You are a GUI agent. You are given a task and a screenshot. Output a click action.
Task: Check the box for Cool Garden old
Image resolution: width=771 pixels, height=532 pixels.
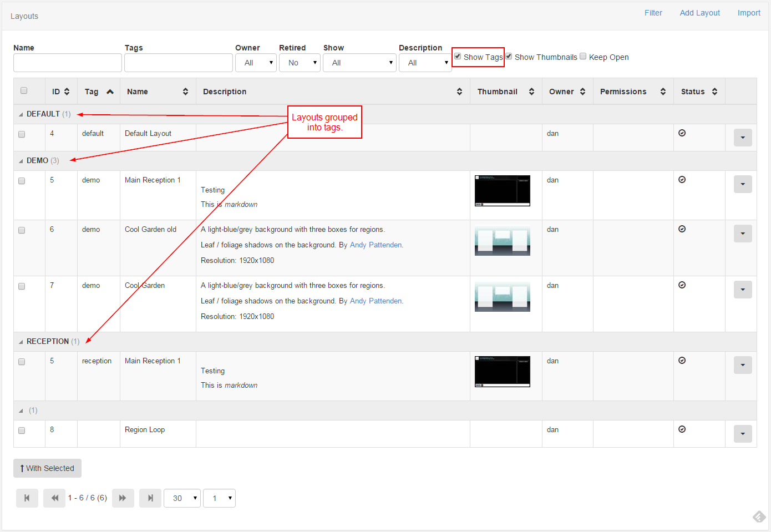22,230
